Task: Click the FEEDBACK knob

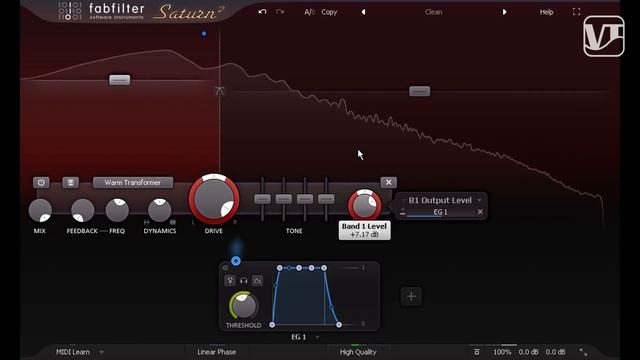Action: click(82, 211)
